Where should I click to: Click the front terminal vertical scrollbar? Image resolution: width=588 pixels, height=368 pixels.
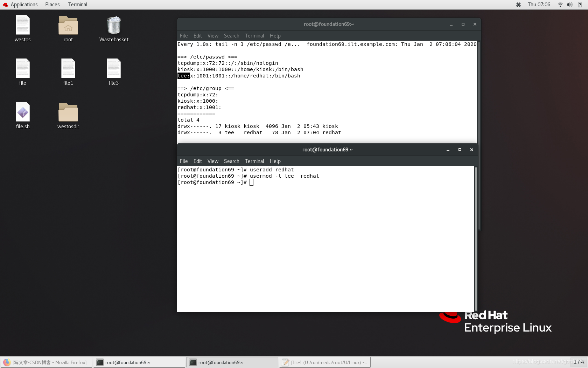click(476, 239)
